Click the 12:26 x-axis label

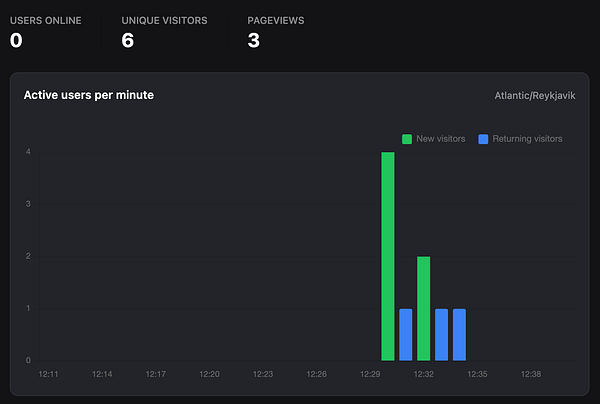pos(316,374)
